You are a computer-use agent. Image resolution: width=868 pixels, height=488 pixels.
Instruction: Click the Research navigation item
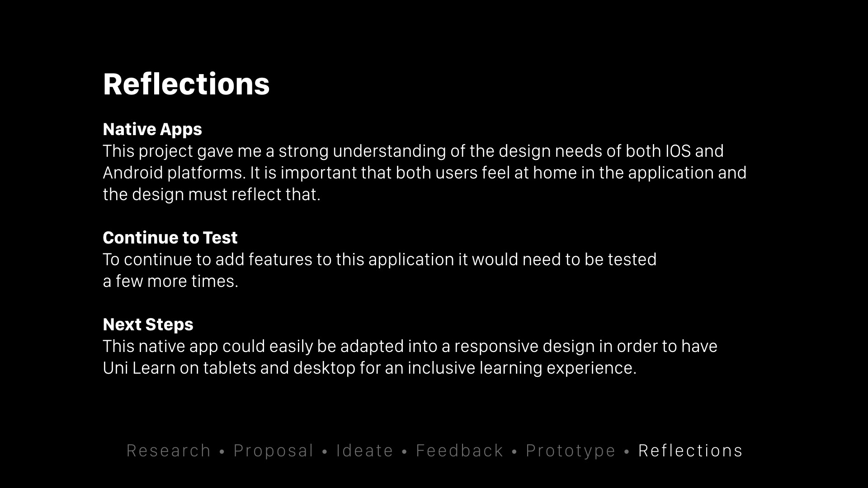168,450
